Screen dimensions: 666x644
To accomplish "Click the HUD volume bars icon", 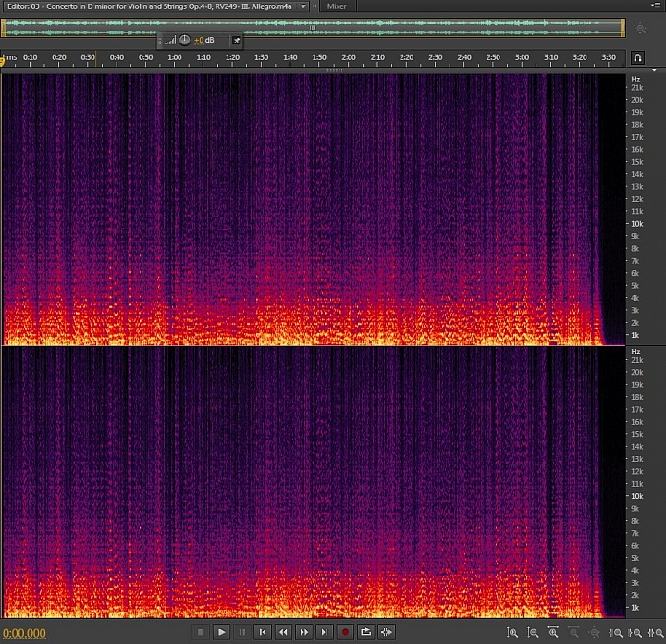I will (x=170, y=41).
